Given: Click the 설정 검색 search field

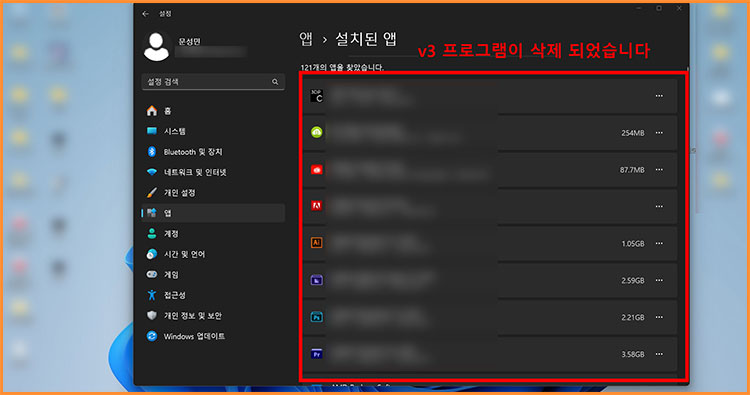Looking at the screenshot, I should (213, 82).
